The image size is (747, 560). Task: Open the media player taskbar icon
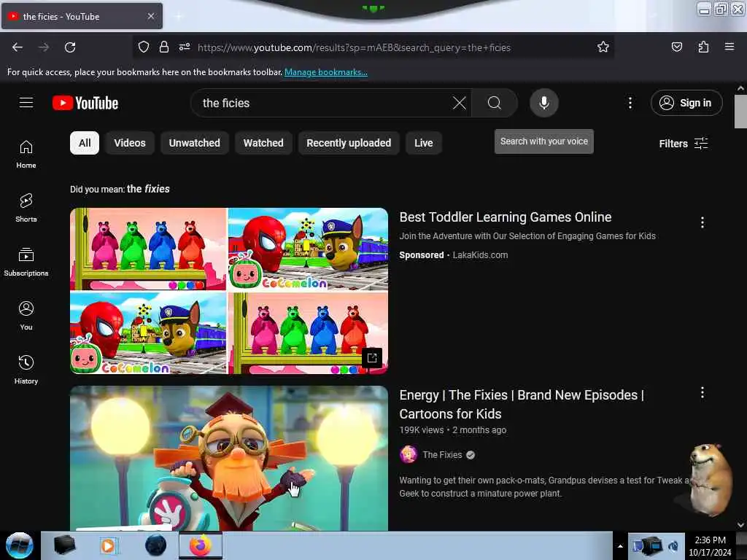click(x=109, y=545)
